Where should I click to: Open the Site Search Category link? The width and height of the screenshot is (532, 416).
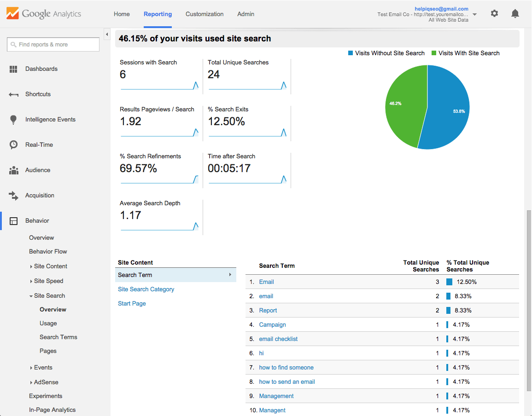click(x=146, y=289)
